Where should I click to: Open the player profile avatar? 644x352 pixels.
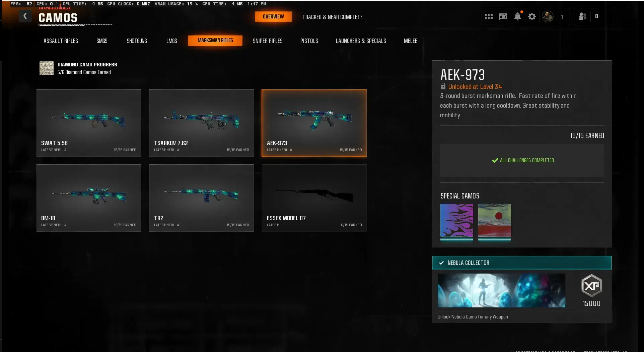tap(548, 16)
